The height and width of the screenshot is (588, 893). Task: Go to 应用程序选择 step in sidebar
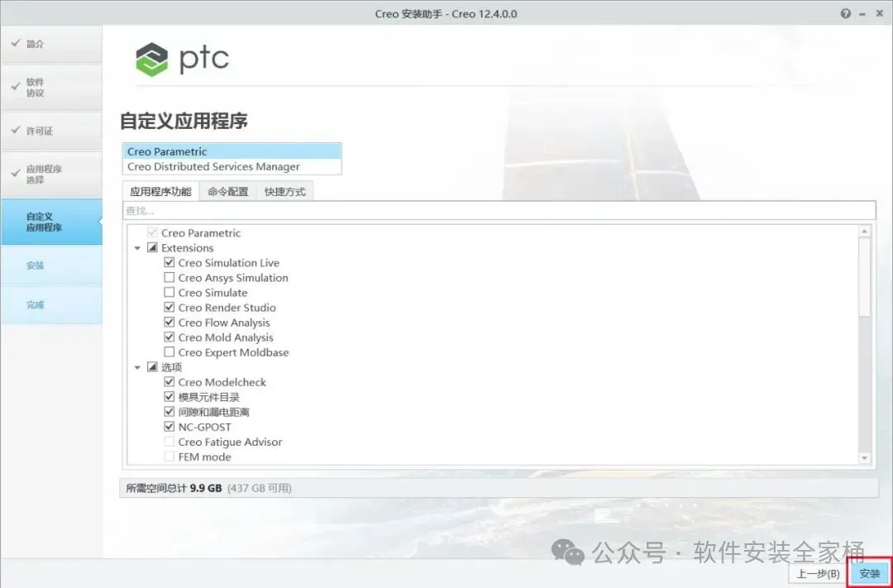click(52, 174)
